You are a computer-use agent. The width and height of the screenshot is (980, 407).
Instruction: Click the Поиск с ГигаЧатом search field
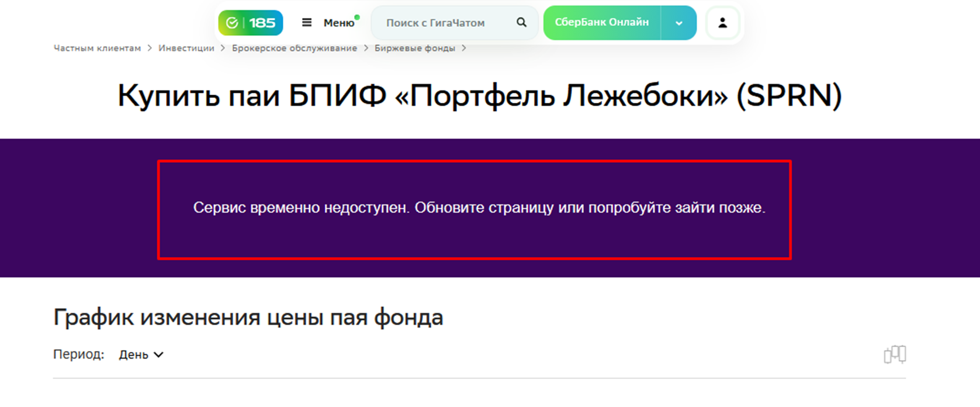455,23
